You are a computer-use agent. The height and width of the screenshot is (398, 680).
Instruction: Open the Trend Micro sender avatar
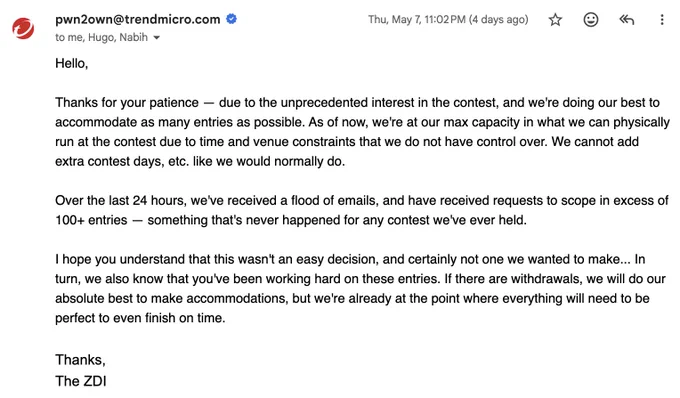click(23, 29)
